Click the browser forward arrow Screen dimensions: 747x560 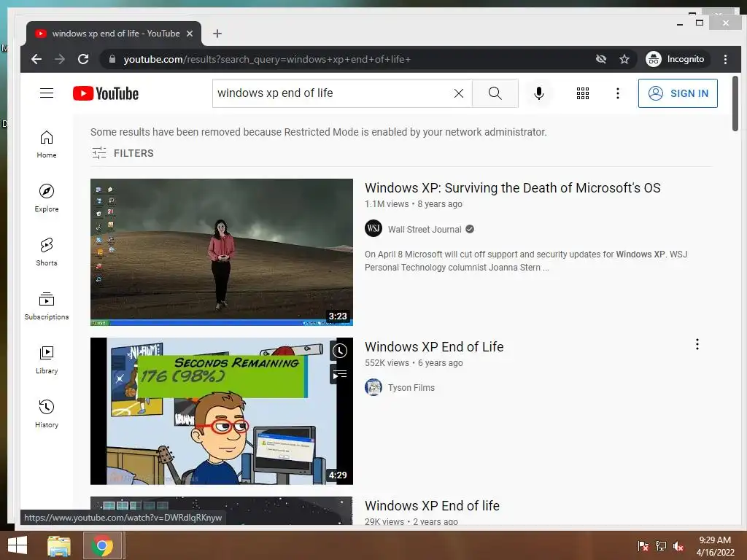point(60,59)
